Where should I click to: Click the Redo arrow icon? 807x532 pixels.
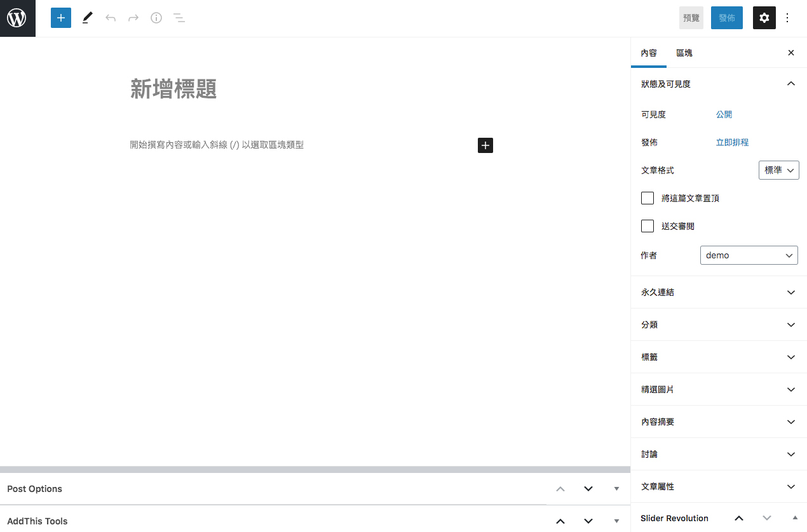(133, 18)
